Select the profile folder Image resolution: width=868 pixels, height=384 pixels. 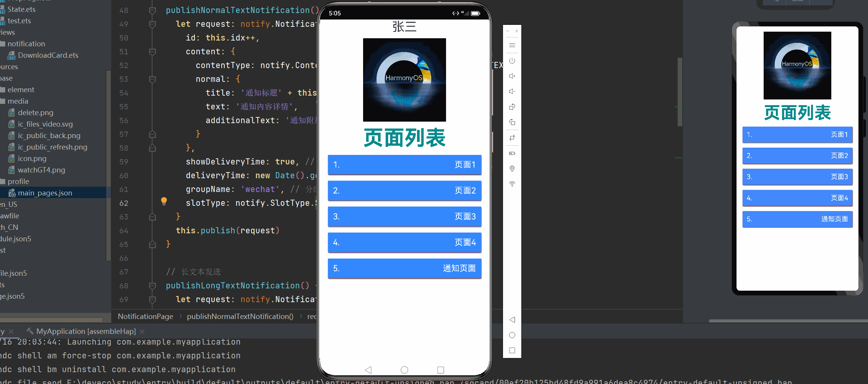coord(18,181)
